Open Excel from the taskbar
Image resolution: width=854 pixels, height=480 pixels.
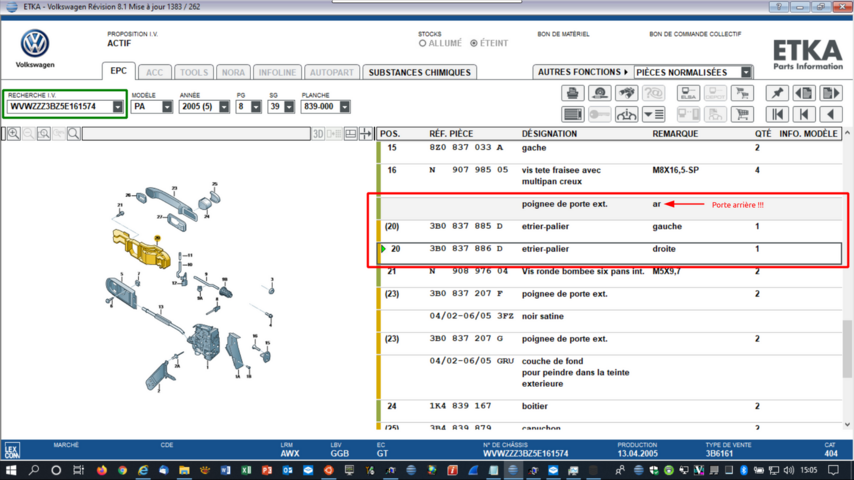pos(246,470)
